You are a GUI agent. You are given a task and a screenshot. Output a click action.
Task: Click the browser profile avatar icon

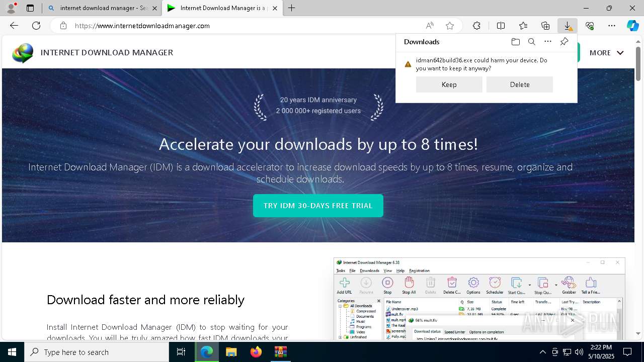click(x=11, y=8)
